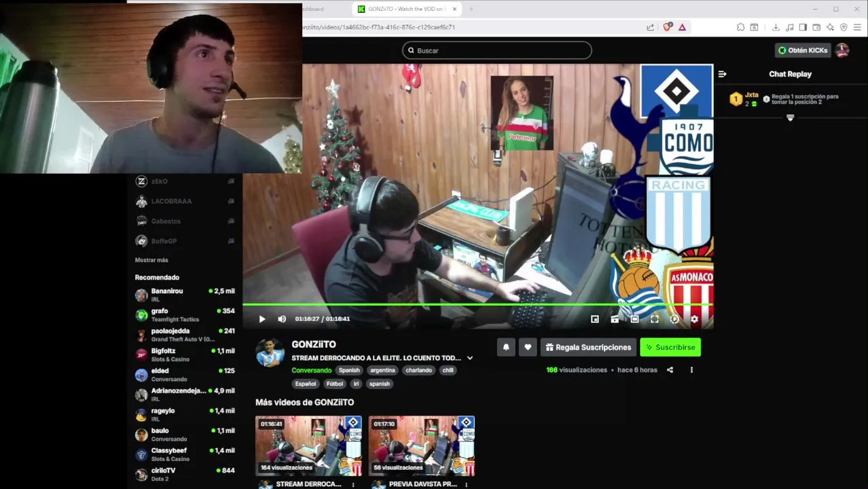This screenshot has height=489, width=868.
Task: Click the browser share page icon
Action: coord(650,27)
